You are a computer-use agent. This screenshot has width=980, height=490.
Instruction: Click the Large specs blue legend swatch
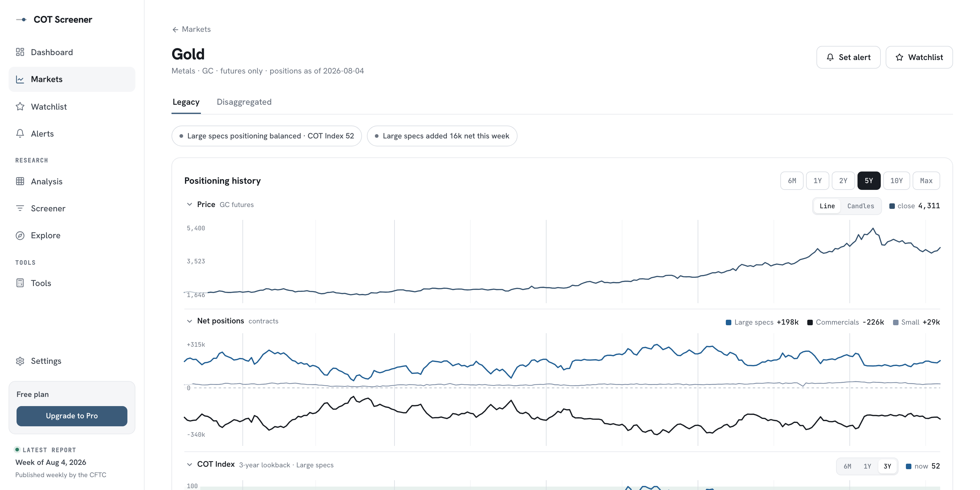tap(729, 322)
